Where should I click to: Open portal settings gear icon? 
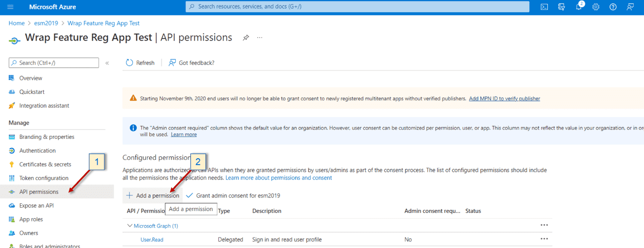596,7
